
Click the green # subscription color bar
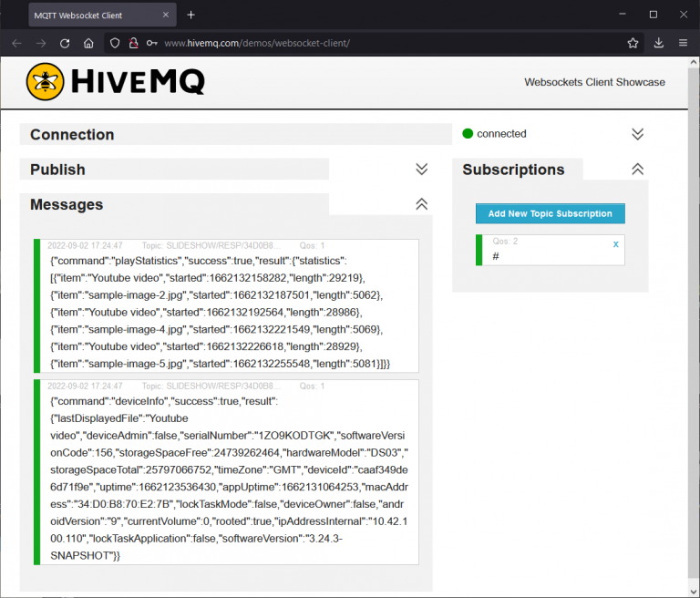coord(479,250)
